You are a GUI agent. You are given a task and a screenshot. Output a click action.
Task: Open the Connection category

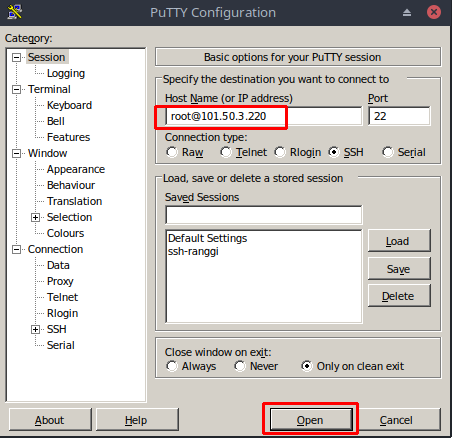click(x=55, y=249)
